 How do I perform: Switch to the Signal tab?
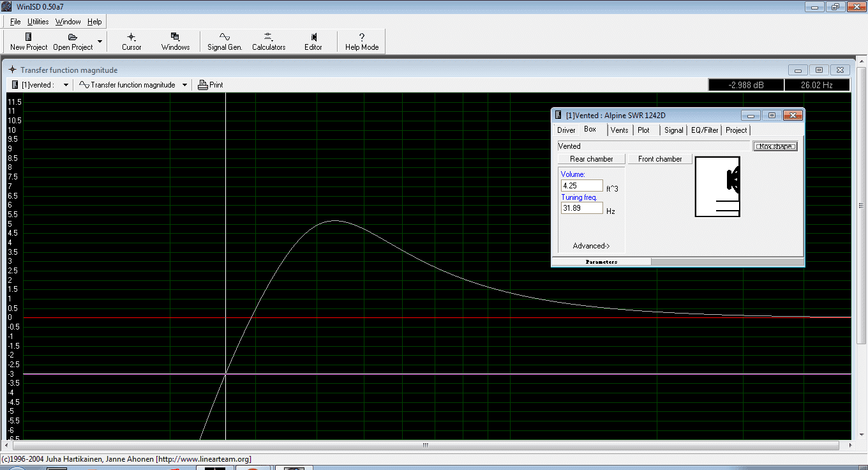point(673,130)
